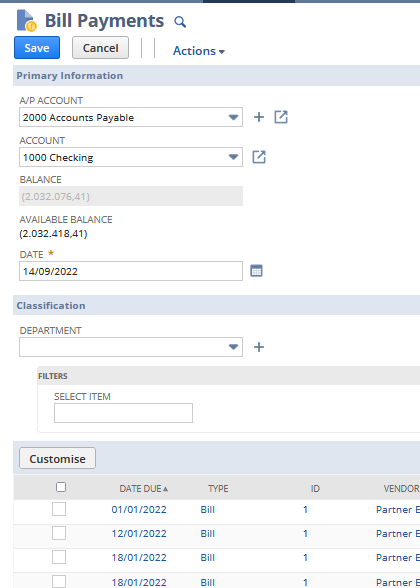The image size is (420, 588).
Task: Expand the A/P Account dropdown
Action: pyautogui.click(x=233, y=117)
